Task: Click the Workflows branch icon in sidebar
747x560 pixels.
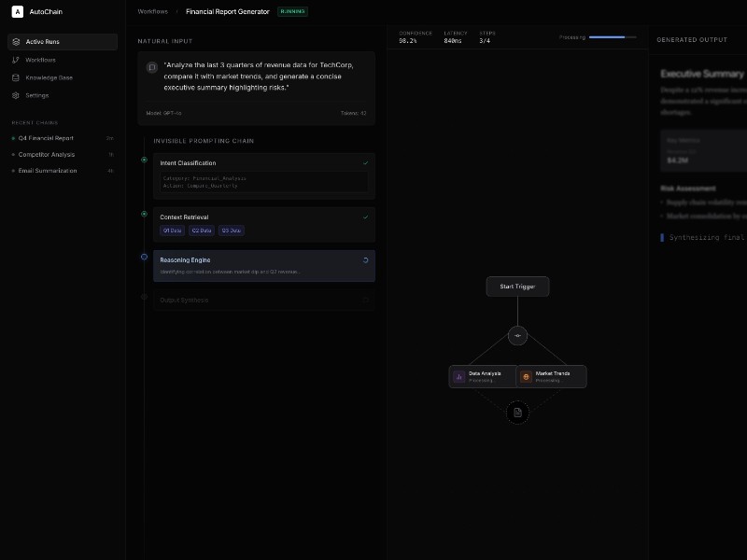Action: click(17, 60)
